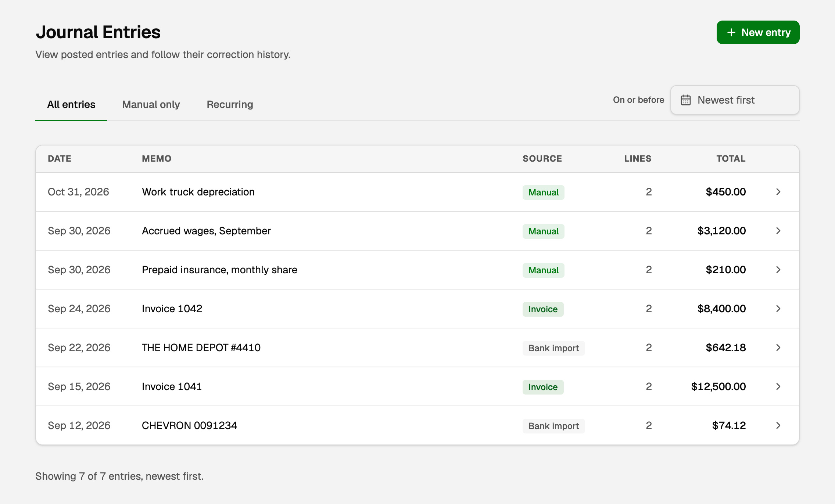Click the MEMO column header
The width and height of the screenshot is (835, 504).
157,159
